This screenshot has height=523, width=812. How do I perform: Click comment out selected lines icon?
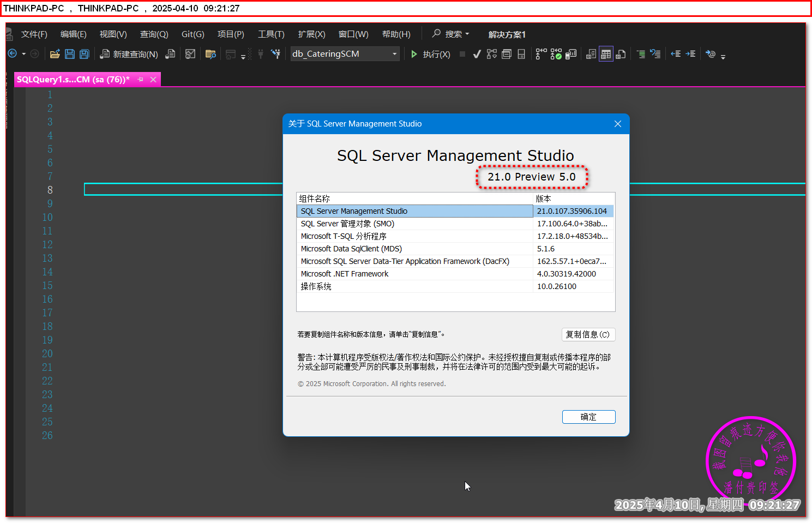point(641,54)
